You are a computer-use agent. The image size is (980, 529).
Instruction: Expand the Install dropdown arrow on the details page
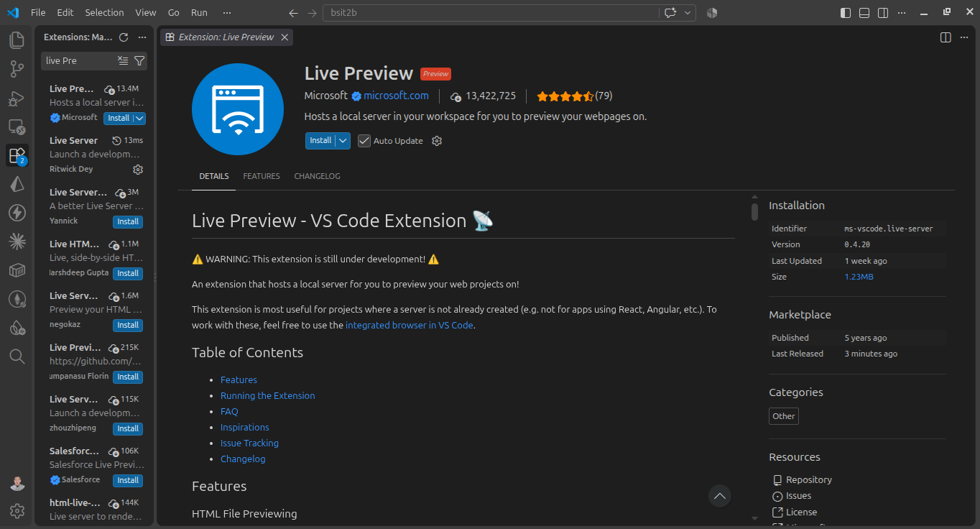343,141
